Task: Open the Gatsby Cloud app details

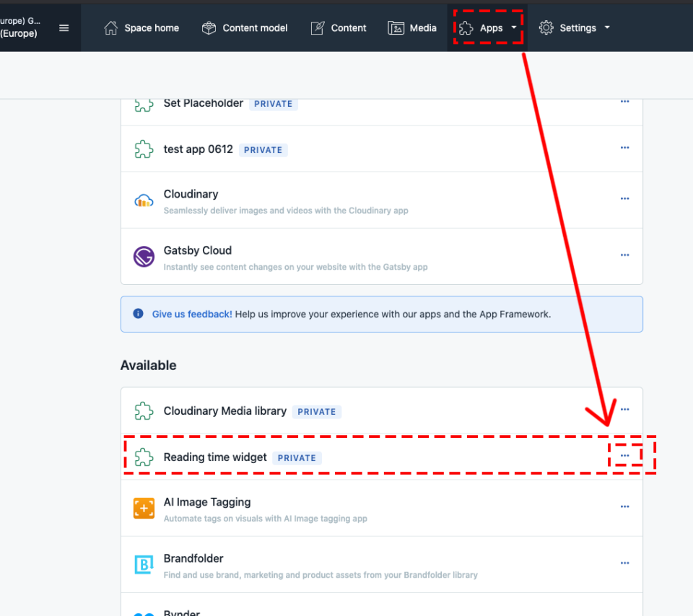Action: 198,250
